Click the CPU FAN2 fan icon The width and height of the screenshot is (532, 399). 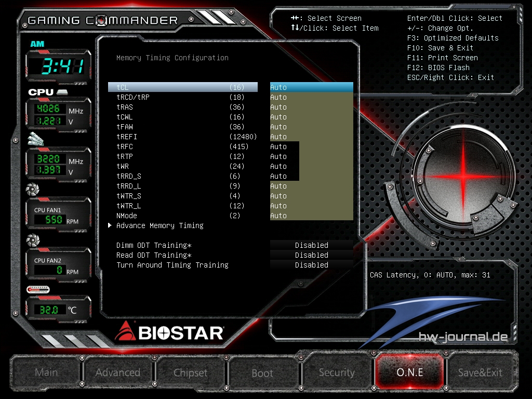click(x=33, y=240)
